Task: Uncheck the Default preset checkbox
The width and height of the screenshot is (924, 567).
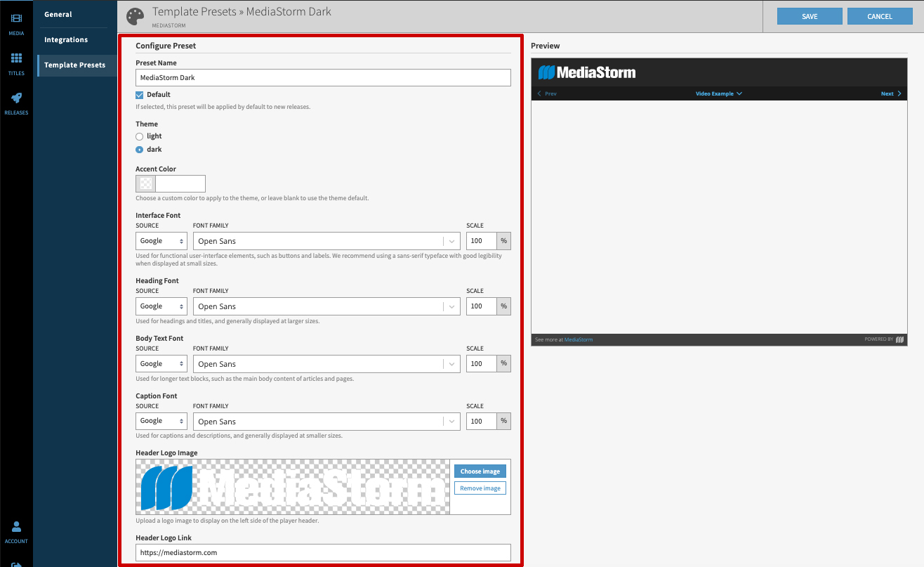Action: [x=139, y=94]
